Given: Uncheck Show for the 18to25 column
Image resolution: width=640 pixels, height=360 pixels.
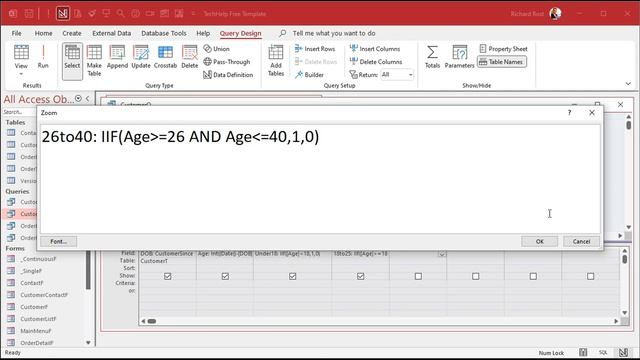Looking at the screenshot, I should pyautogui.click(x=360, y=276).
